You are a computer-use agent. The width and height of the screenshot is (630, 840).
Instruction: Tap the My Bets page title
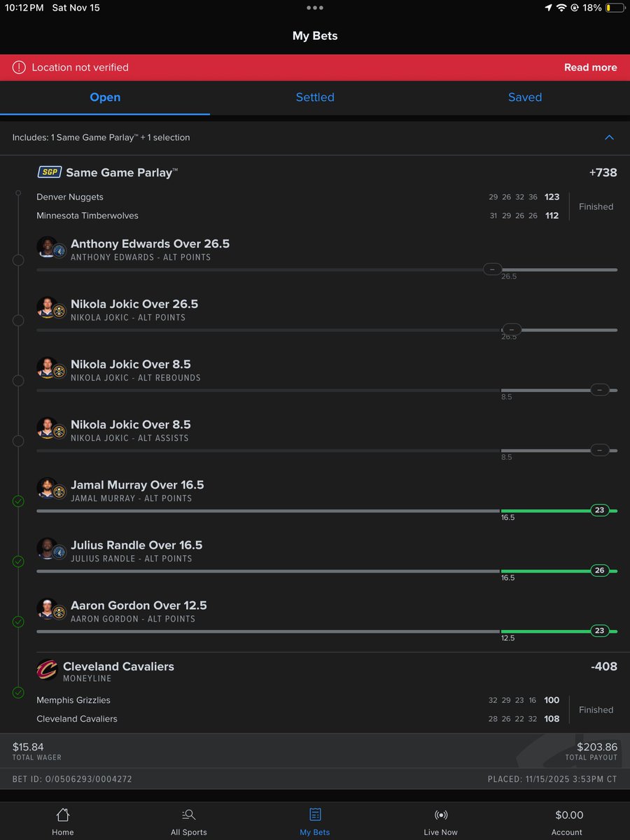pos(315,36)
